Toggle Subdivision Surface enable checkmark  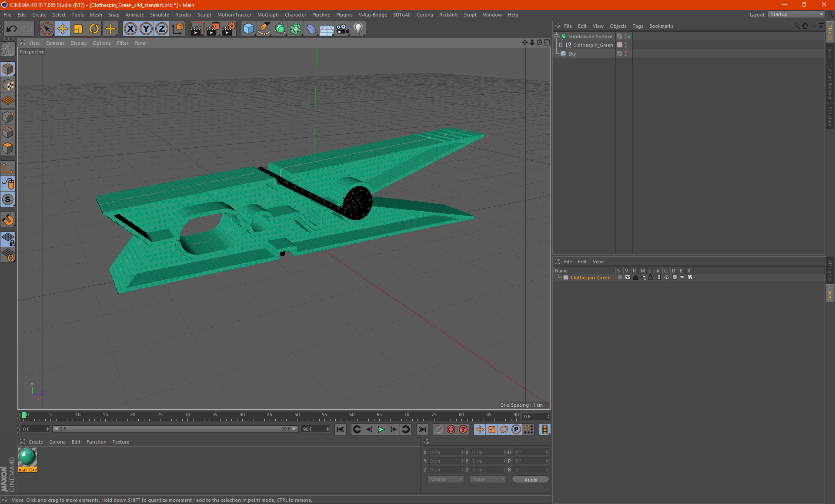pyautogui.click(x=629, y=36)
